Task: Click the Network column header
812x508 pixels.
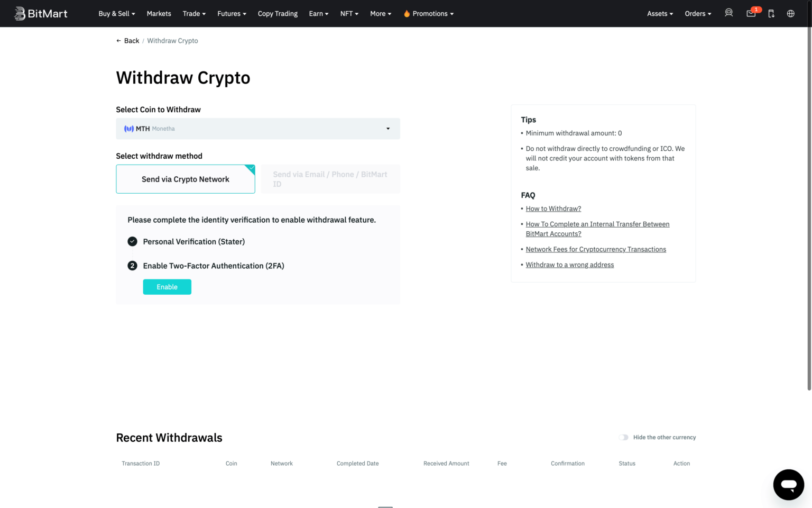Action: 281,464
